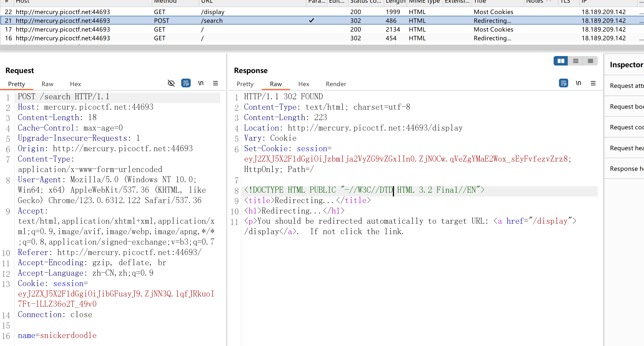644x346 pixels.
Task: Toggle line wrap icon in Response pane
Action: pyautogui.click(x=563, y=83)
